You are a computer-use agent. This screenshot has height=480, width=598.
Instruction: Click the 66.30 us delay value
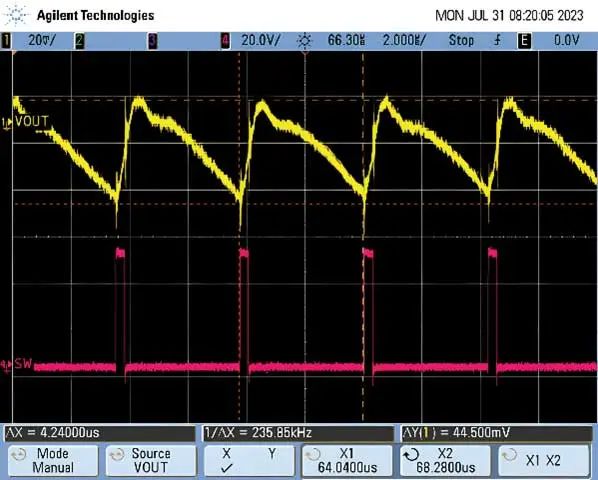[346, 40]
